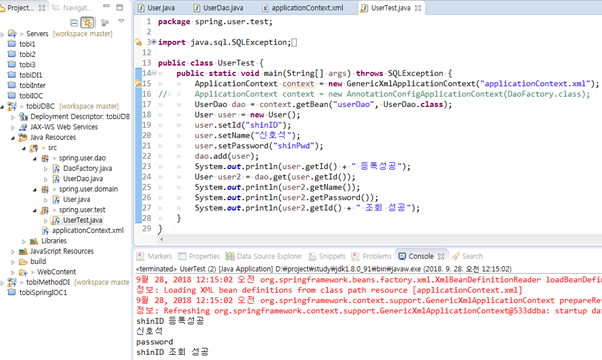Select the tobiInter project label

[x=32, y=86]
